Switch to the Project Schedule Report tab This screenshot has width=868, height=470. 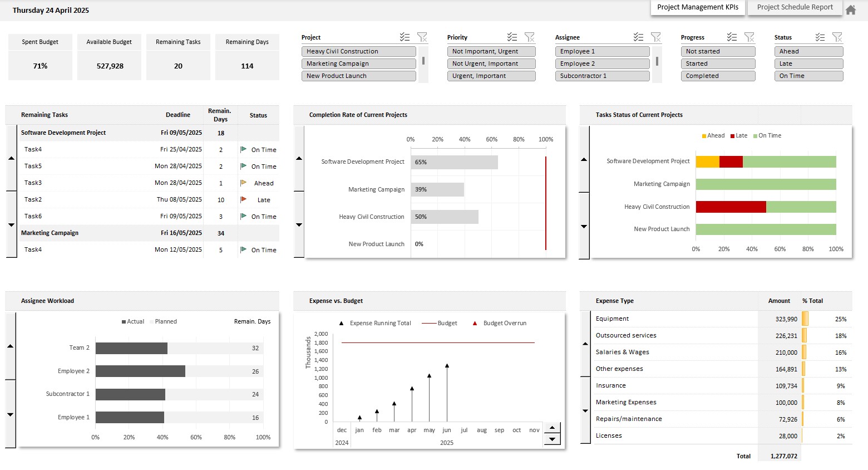point(795,7)
